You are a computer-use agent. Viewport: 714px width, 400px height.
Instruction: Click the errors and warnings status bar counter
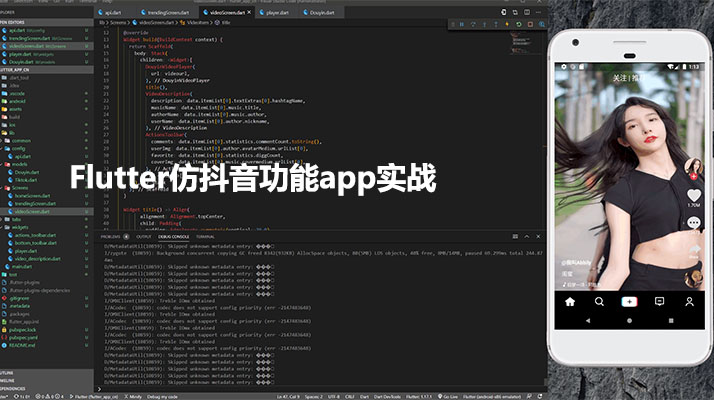pyautogui.click(x=50, y=396)
